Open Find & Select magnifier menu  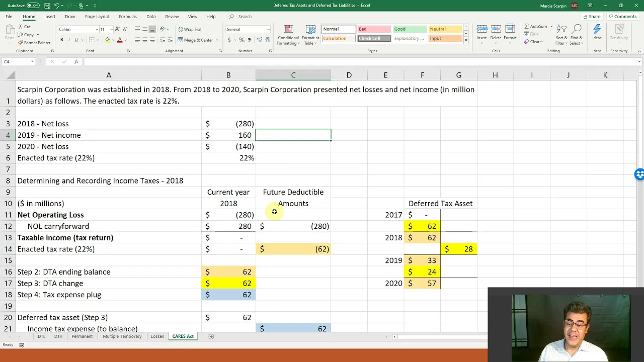tap(577, 34)
